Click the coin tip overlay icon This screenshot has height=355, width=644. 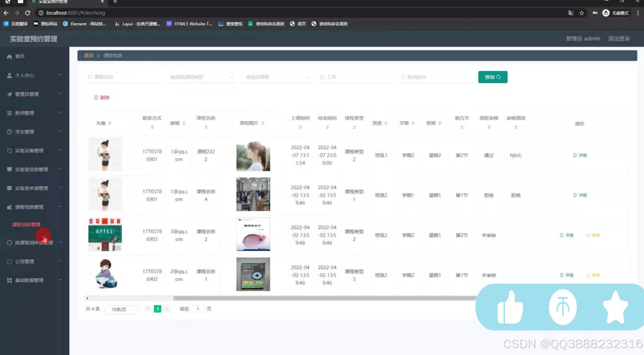(x=563, y=307)
